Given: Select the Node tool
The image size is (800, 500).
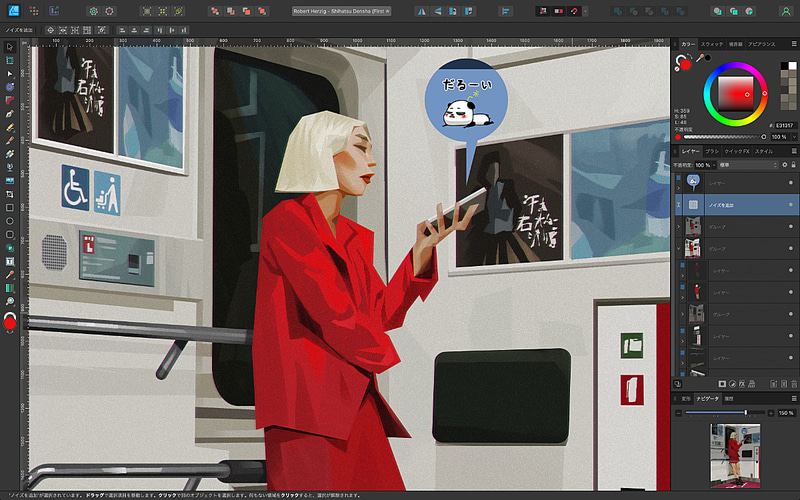Looking at the screenshot, I should pos(9,74).
